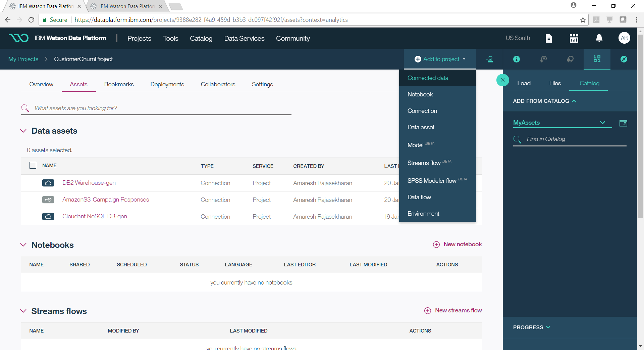644x350 pixels.
Task: Open the Tools navigation menu
Action: (170, 38)
